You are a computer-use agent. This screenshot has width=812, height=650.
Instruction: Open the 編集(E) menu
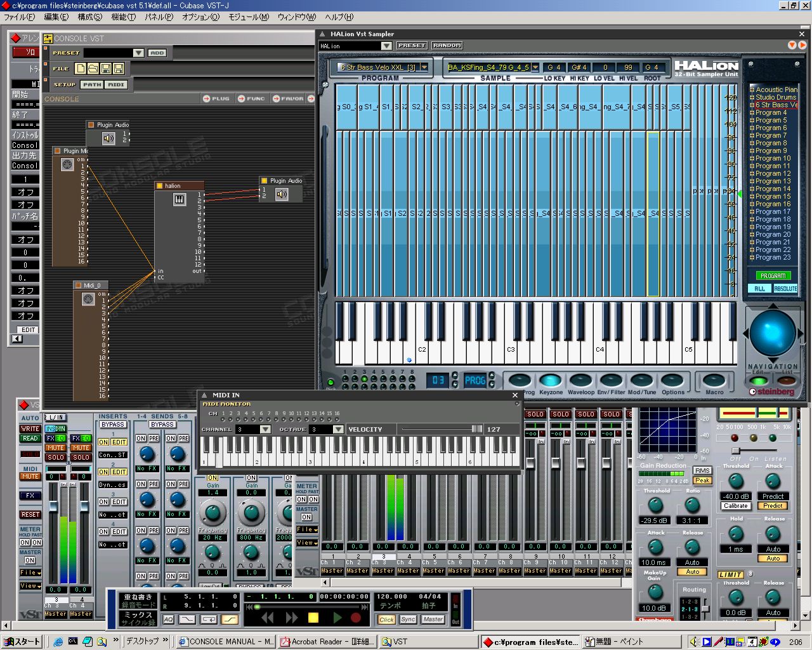[56, 17]
